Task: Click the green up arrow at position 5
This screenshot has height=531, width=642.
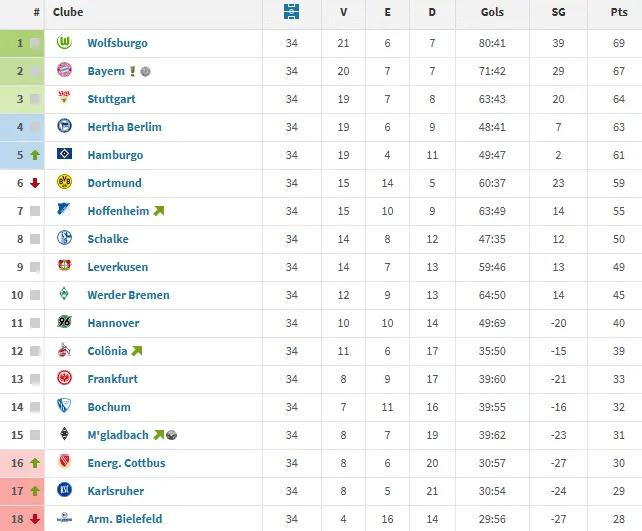Action: (35, 155)
